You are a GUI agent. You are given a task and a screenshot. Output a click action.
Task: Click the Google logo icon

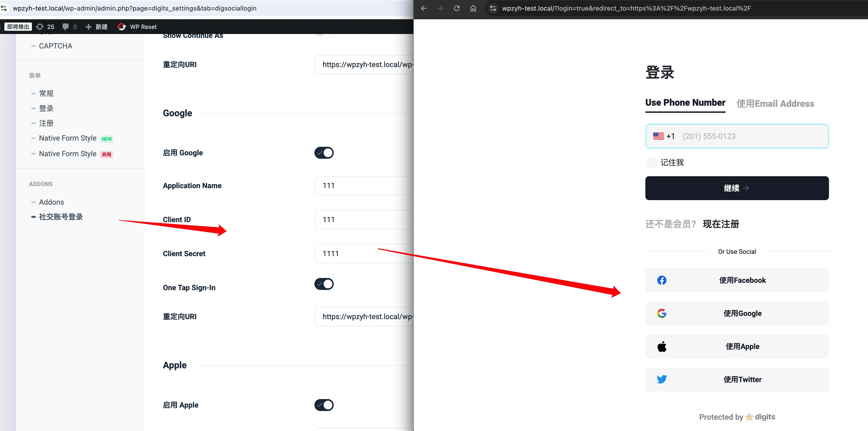(x=662, y=313)
